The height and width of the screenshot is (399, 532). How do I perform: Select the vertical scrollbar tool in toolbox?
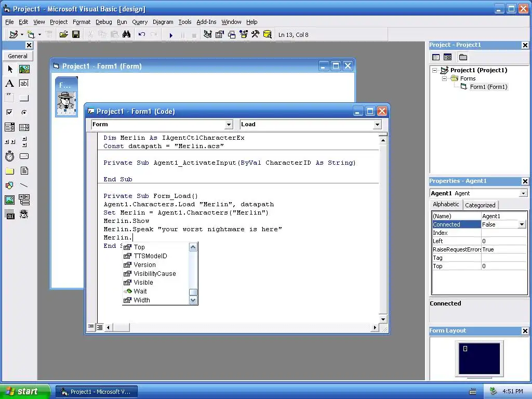tap(24, 142)
